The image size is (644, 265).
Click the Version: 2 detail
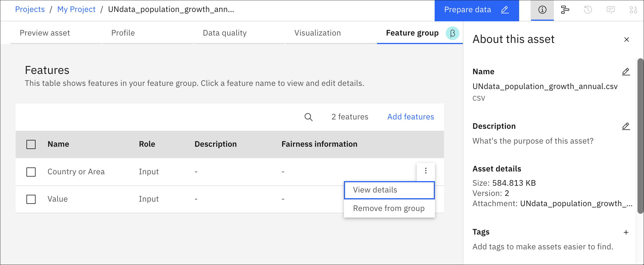(x=491, y=193)
